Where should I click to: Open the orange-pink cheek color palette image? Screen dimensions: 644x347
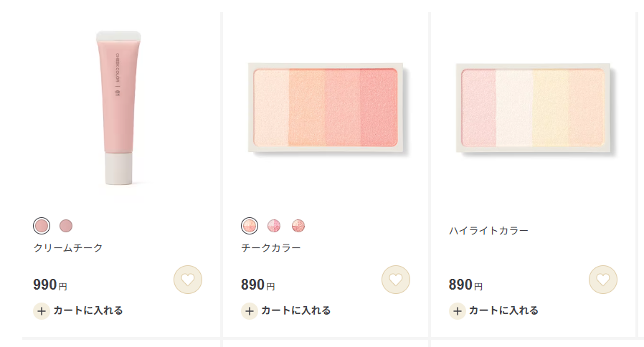point(326,108)
